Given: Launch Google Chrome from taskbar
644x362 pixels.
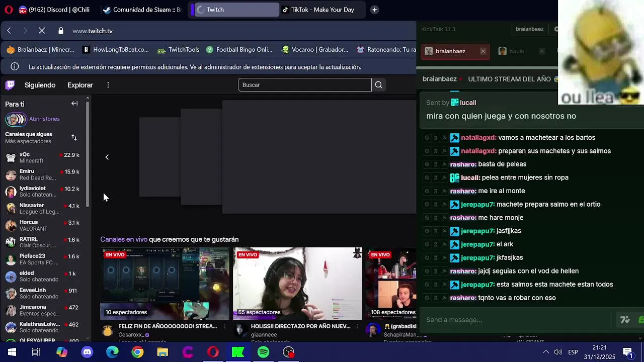Looking at the screenshot, I should coord(137,352).
